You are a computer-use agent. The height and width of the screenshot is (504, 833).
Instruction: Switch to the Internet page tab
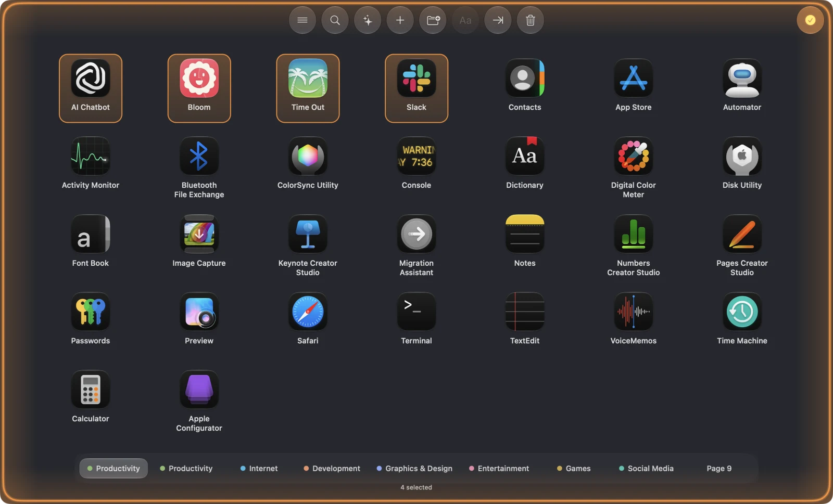[259, 469]
